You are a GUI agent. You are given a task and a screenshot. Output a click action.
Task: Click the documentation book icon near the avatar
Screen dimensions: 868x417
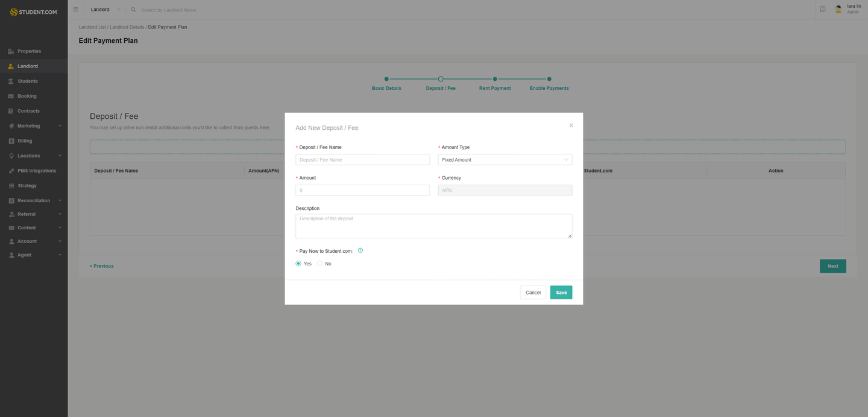[x=823, y=9]
